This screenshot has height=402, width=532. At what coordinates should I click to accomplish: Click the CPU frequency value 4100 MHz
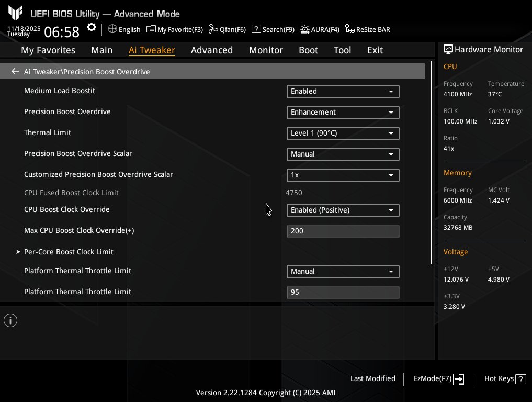point(458,94)
